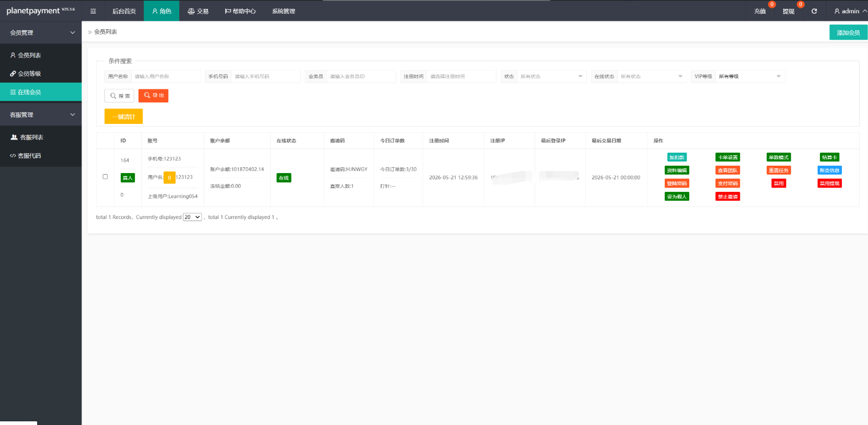Viewport: 868px width, 425px height.
Task: Open the VIP等级 dropdown
Action: (x=750, y=76)
